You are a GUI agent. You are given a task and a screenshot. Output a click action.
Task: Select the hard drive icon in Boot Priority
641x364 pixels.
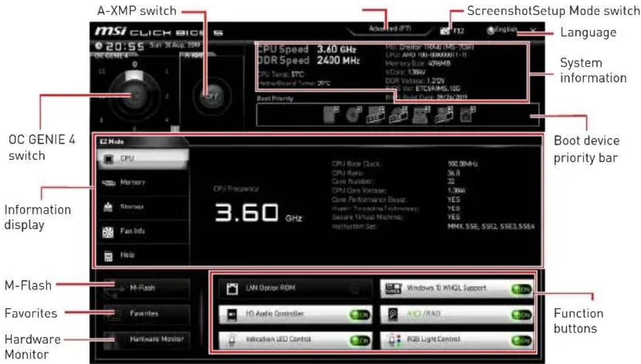pyautogui.click(x=331, y=115)
